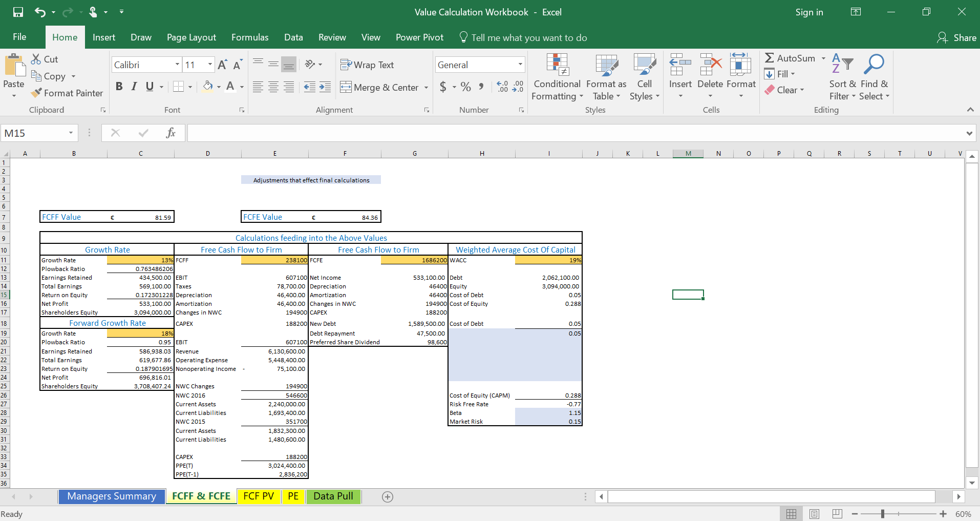
Task: Click the Share button
Action: click(956, 37)
